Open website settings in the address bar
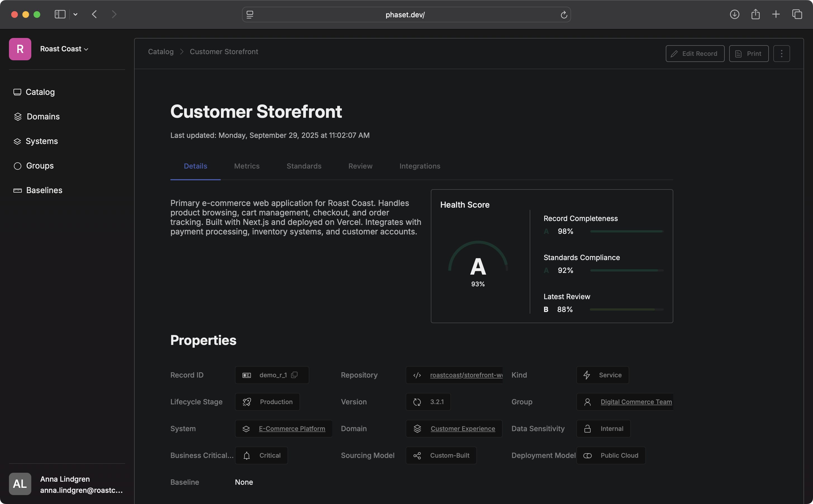This screenshot has height=504, width=813. (x=249, y=14)
